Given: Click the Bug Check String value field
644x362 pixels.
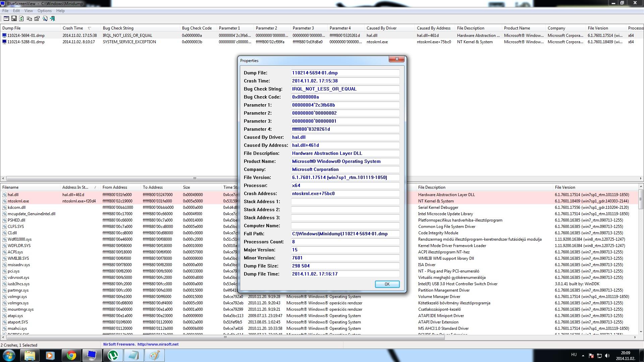Looking at the screenshot, I should click(x=345, y=89).
